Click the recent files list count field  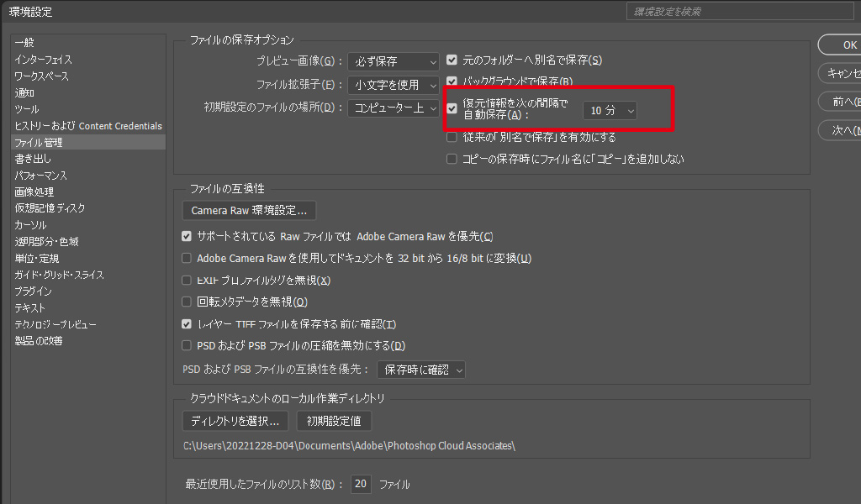coord(361,485)
